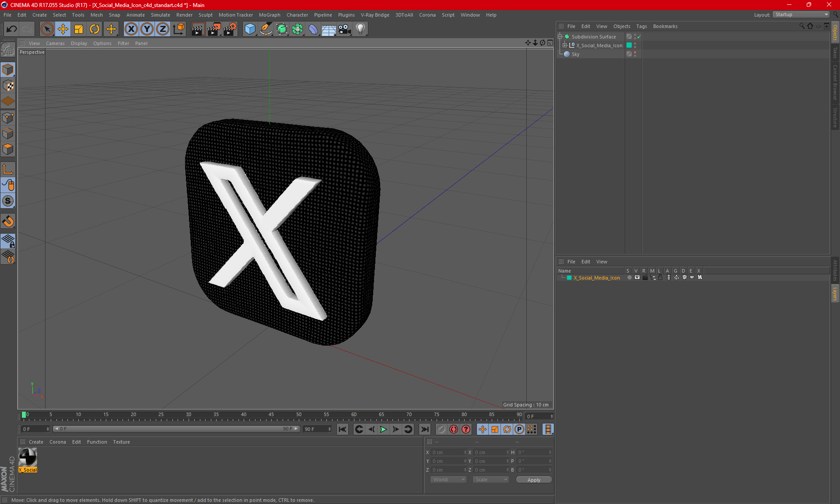
Task: Add a Floor environment object
Action: (329, 29)
